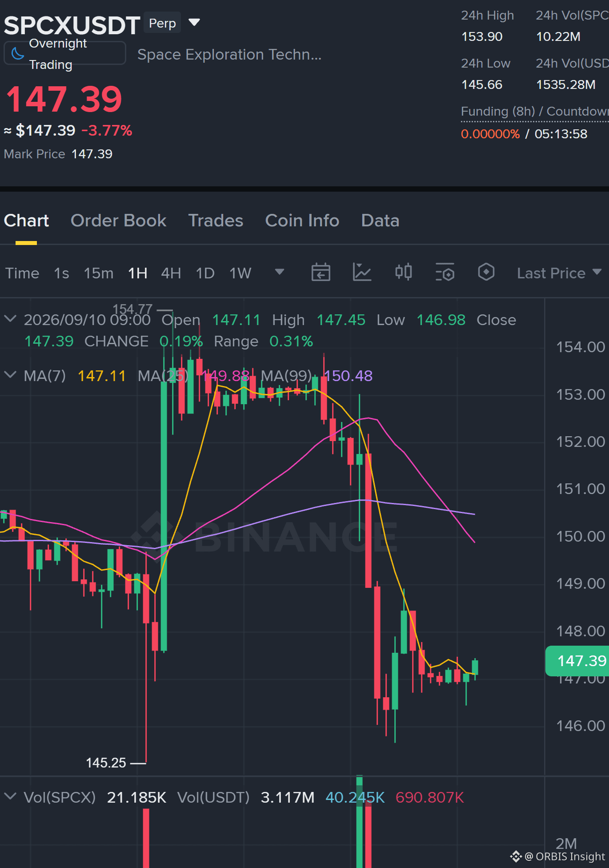Select the 4H time interval

click(171, 273)
